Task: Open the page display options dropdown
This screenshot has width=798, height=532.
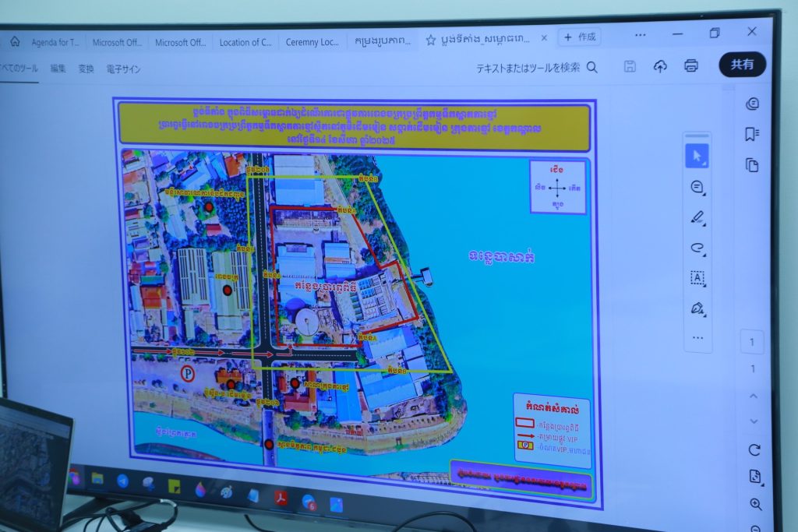Action: pos(754,476)
